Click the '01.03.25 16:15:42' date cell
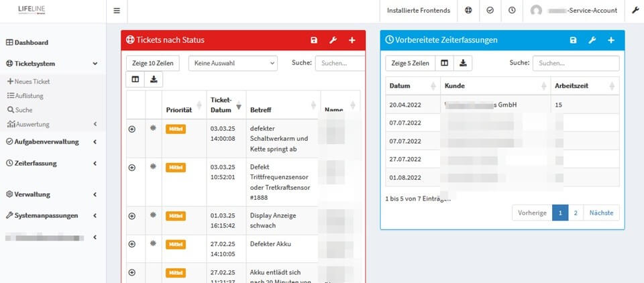 coord(226,221)
